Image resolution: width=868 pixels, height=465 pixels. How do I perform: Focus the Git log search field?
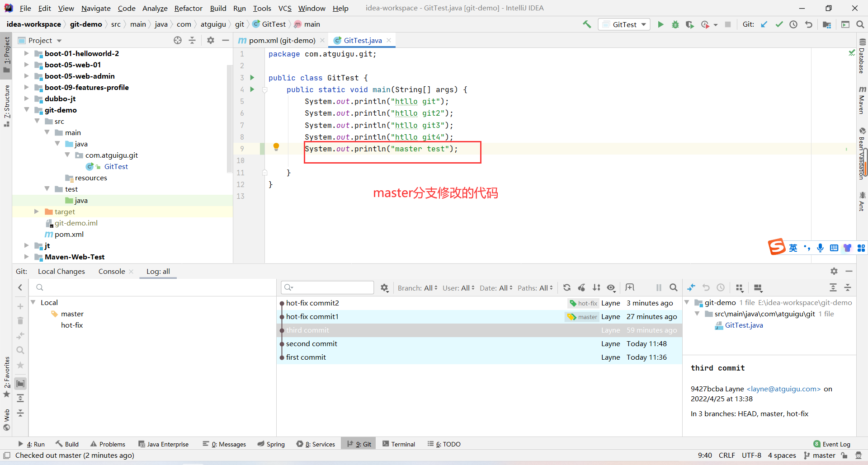pyautogui.click(x=327, y=287)
